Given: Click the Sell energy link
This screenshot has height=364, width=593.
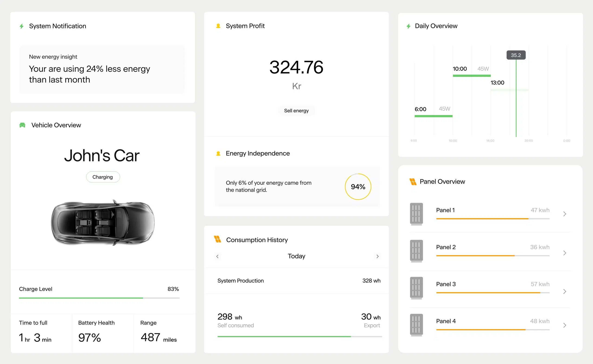Looking at the screenshot, I should 296,110.
